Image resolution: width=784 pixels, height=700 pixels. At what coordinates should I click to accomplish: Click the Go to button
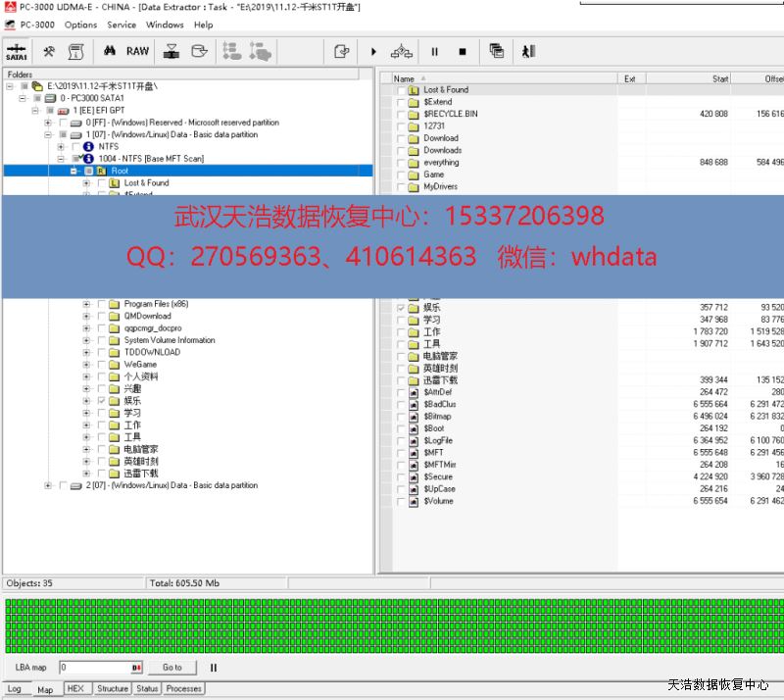click(x=172, y=668)
